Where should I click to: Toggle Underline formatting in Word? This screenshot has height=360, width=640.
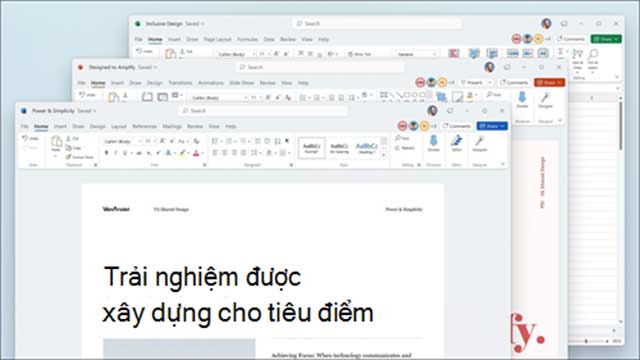(x=124, y=153)
